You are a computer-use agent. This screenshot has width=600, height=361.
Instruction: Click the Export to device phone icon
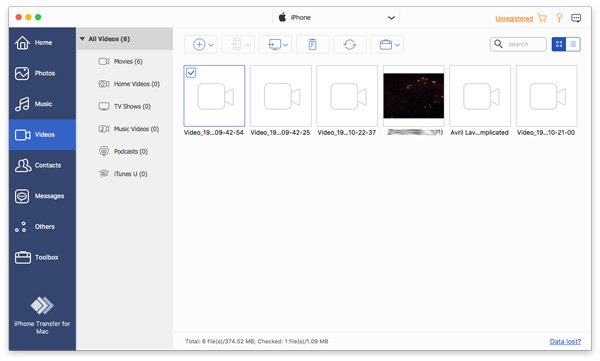tap(236, 44)
